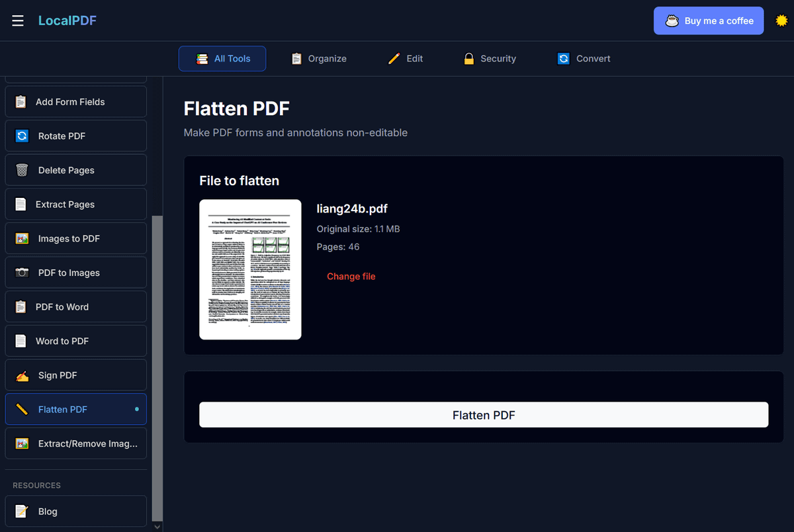Click the Extract/Remove Images picture icon
794x532 pixels.
pos(22,443)
